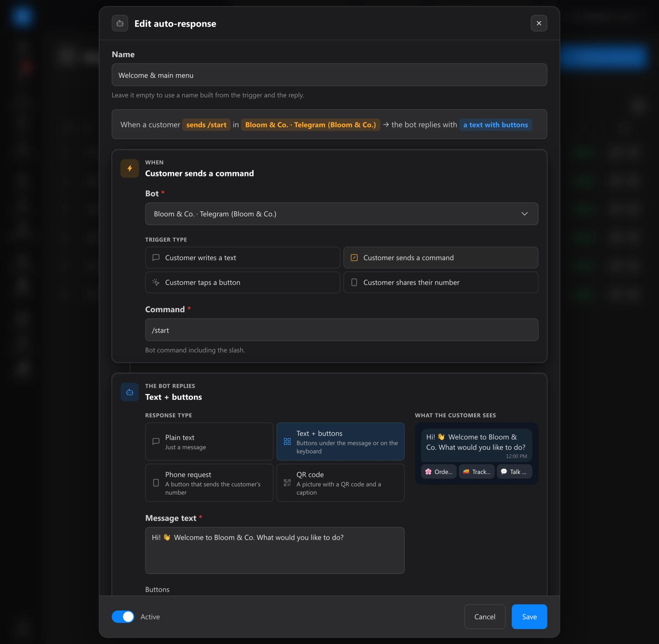Screen dimensions: 659x644
Task: Click the "Buttons" label below the message text
Action: (x=157, y=589)
